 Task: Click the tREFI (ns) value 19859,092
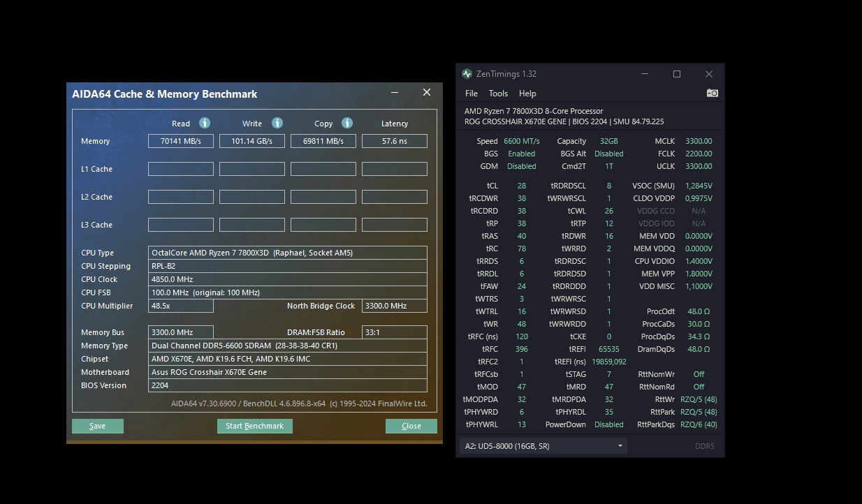[x=609, y=362]
